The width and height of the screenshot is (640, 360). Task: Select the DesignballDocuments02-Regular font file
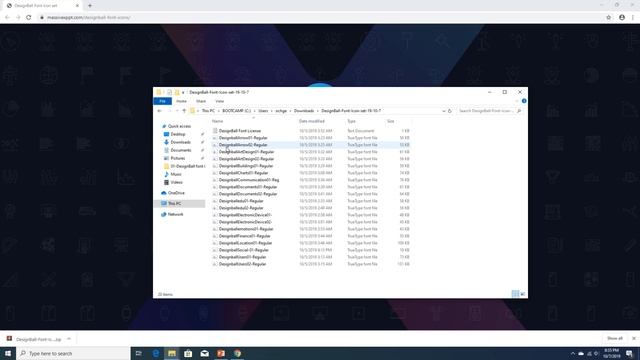(248, 194)
